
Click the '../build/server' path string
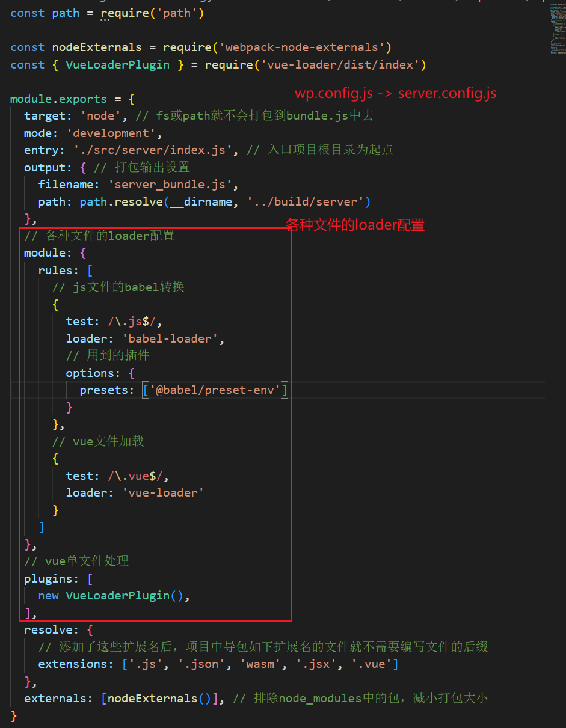point(306,202)
